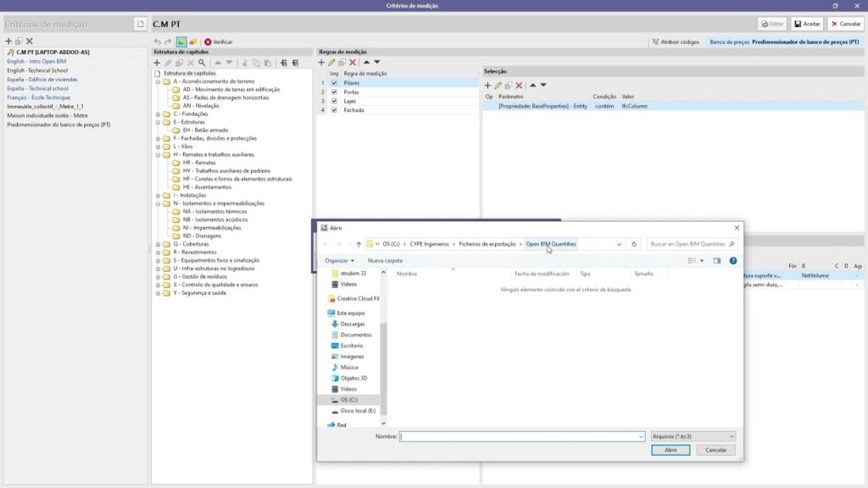This screenshot has width=868, height=488.
Task: Refresh the folder in the Abrir dialog
Action: (x=635, y=244)
